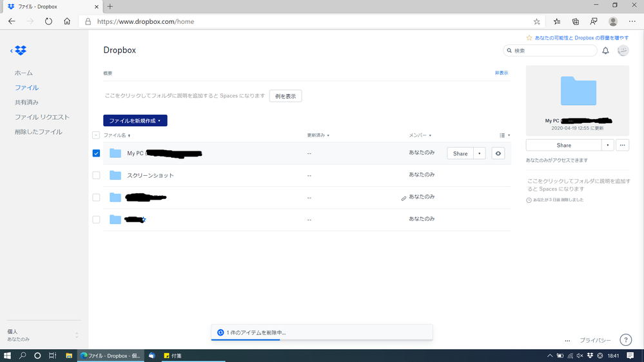This screenshot has width=644, height=362.
Task: Click Share button in preview panel
Action: point(563,145)
